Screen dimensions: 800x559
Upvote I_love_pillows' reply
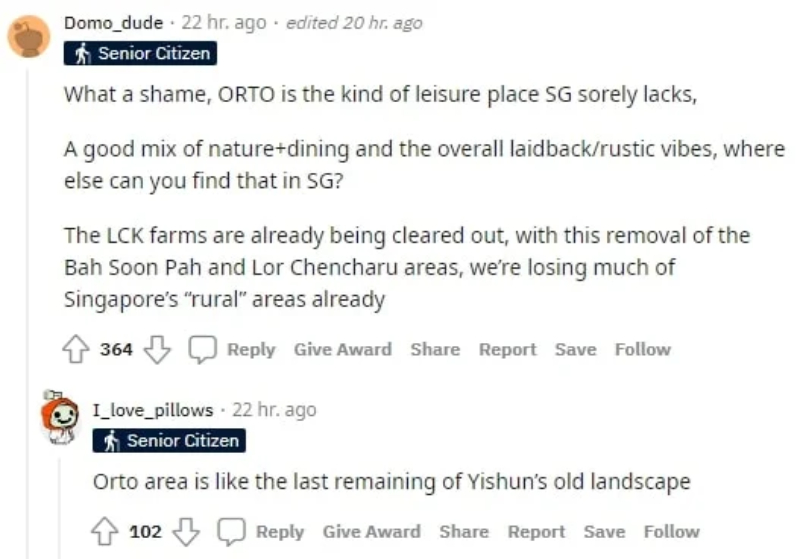pyautogui.click(x=105, y=532)
